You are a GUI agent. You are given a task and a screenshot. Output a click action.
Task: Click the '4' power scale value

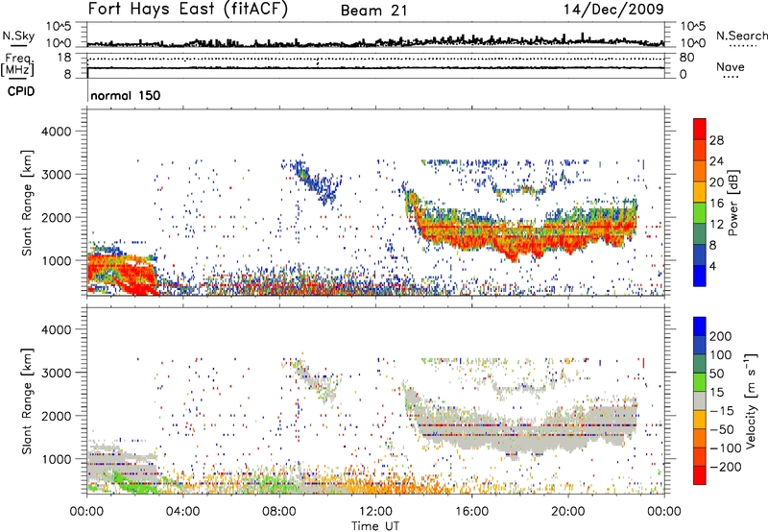[x=712, y=266]
